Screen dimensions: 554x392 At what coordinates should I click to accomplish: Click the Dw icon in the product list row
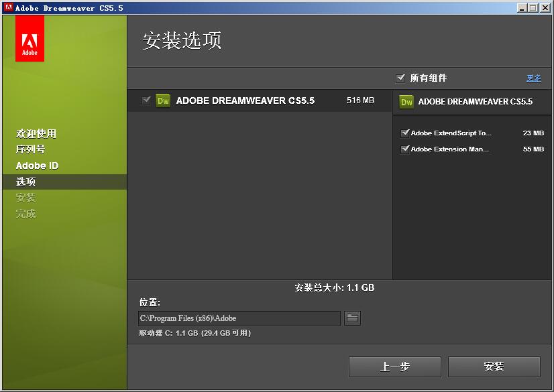point(163,101)
